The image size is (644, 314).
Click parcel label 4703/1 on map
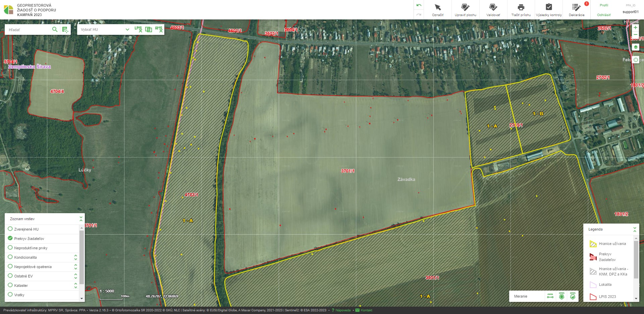191,195
